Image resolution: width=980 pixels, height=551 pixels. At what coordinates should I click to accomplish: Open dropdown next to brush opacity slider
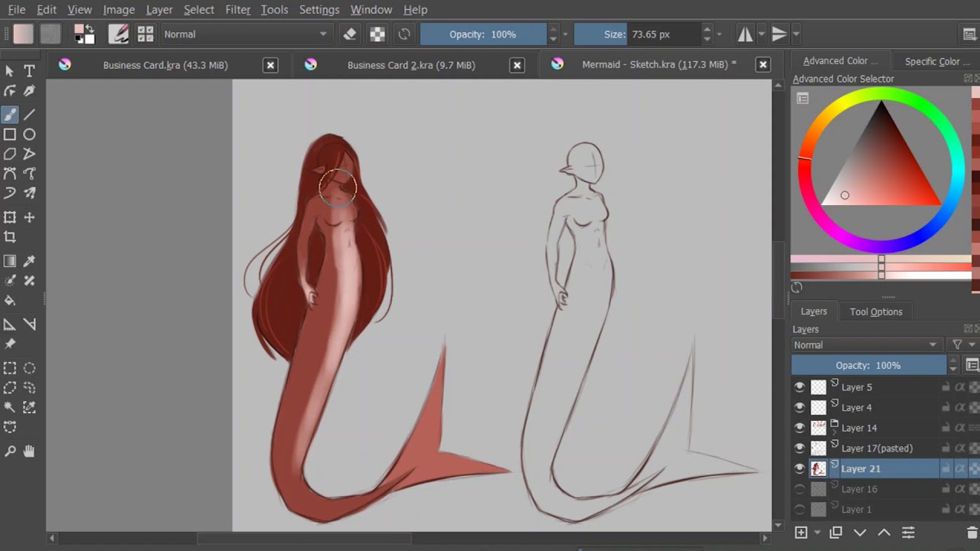(x=566, y=34)
